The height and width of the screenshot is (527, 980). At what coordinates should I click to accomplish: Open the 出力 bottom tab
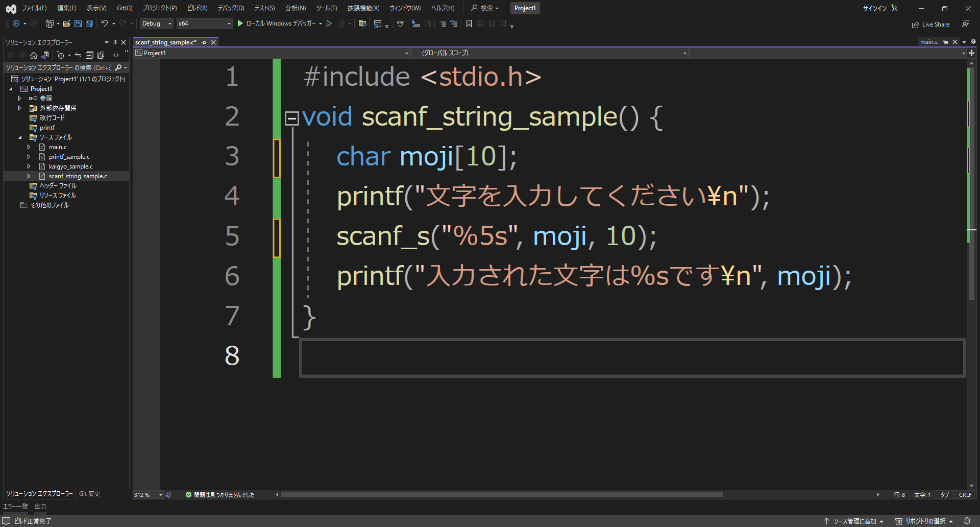point(40,507)
